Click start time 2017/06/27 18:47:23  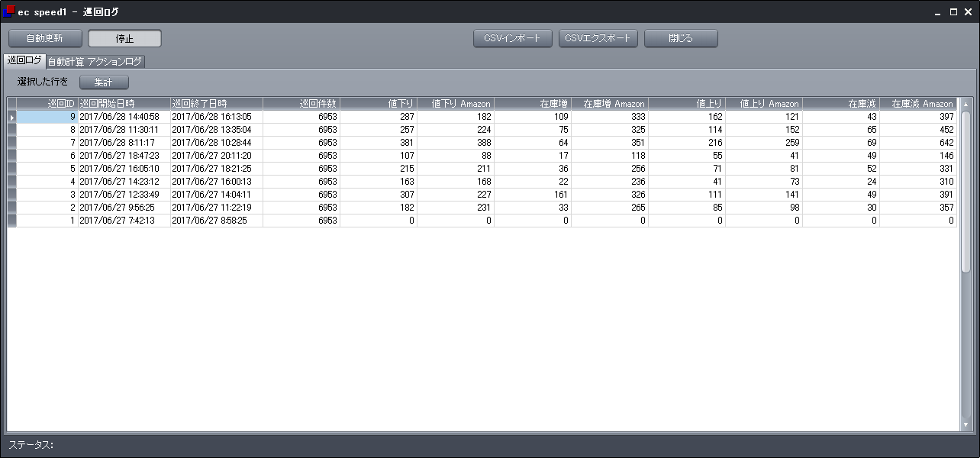(x=124, y=156)
